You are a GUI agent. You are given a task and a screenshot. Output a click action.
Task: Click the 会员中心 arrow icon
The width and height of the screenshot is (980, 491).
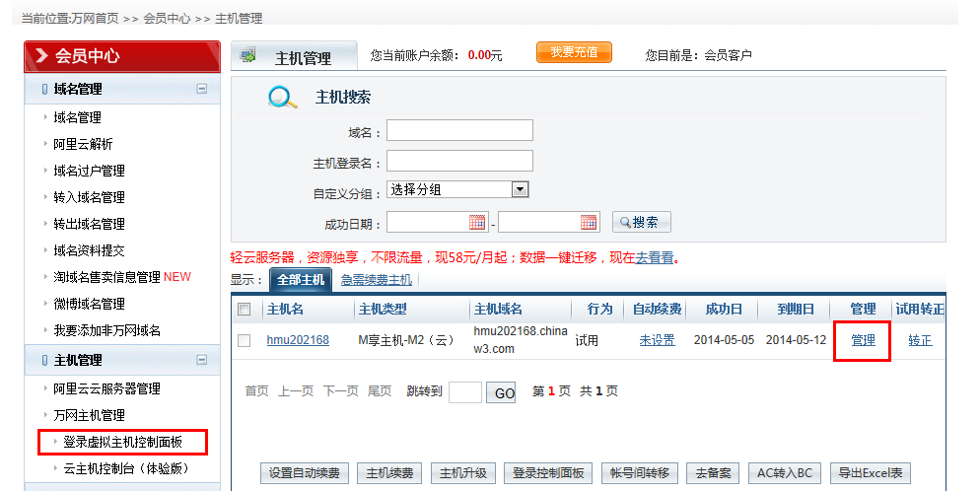point(41,56)
